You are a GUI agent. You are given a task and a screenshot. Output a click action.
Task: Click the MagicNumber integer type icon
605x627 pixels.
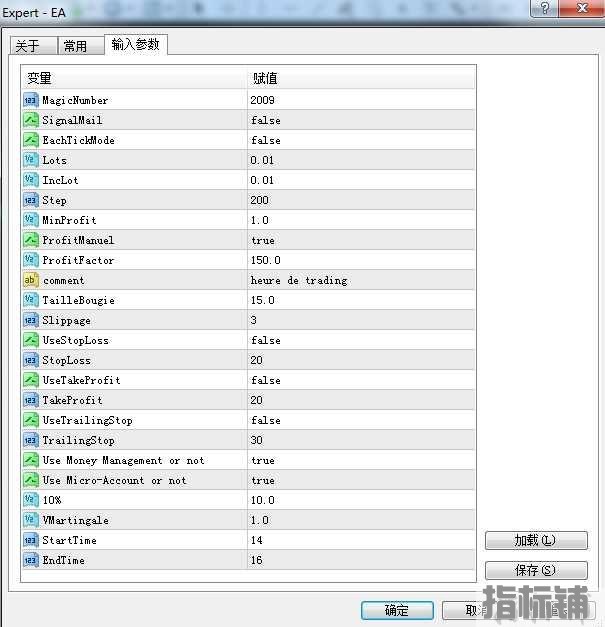(30, 100)
